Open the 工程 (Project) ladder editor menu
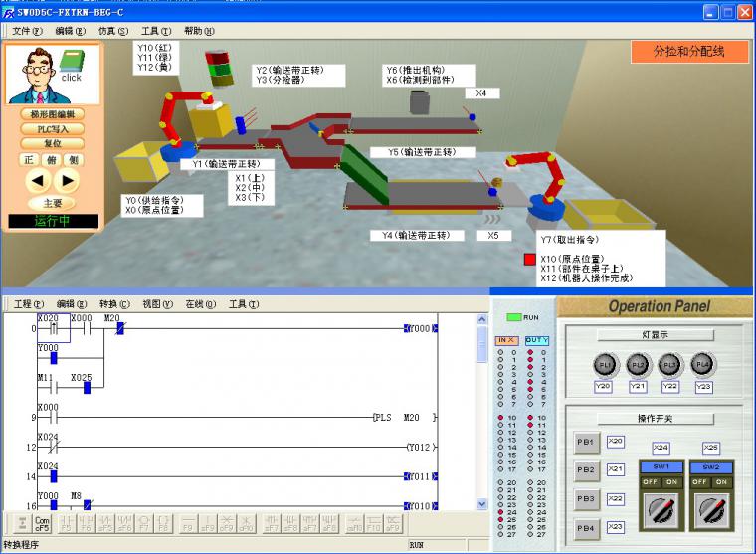Image resolution: width=756 pixels, height=554 pixels. [29, 304]
